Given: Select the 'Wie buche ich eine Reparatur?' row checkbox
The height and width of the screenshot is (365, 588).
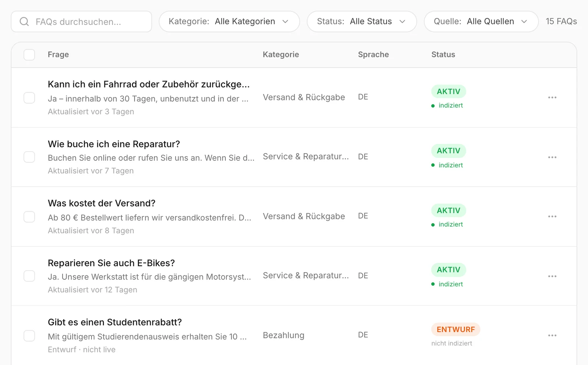Looking at the screenshot, I should 29,157.
